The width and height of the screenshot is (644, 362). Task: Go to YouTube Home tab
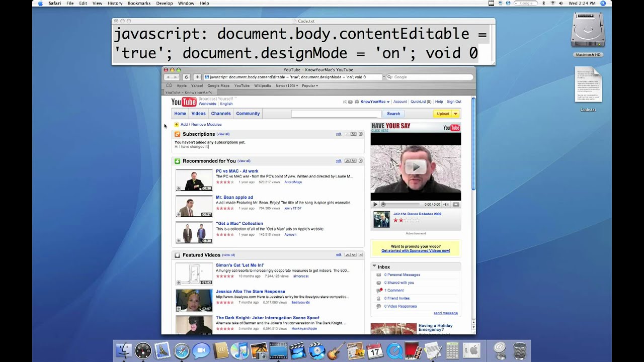click(180, 114)
